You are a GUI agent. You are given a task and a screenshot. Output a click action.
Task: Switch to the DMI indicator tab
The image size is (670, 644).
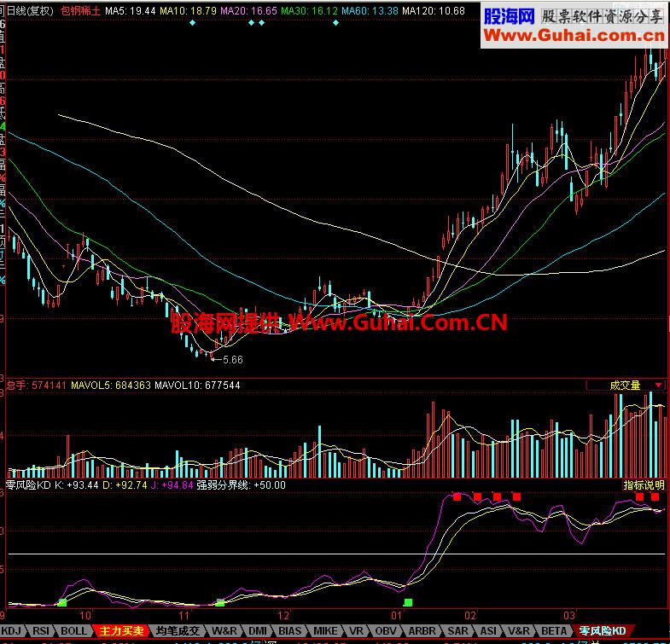tap(258, 630)
